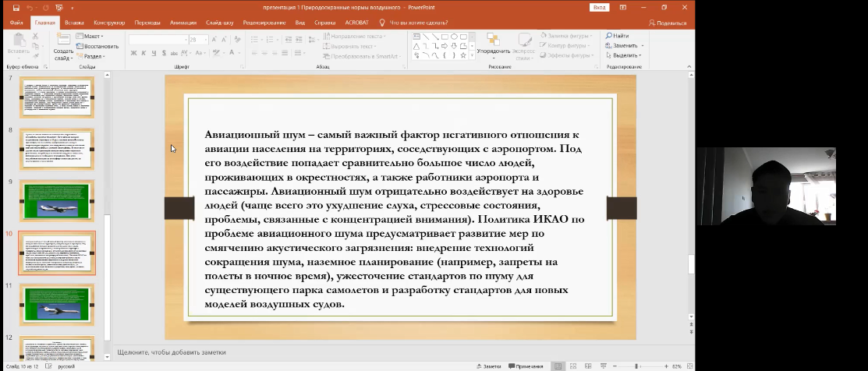Screen dimensions: 868x371
Task: Click the Найти (Find) search icon
Action: [609, 36]
